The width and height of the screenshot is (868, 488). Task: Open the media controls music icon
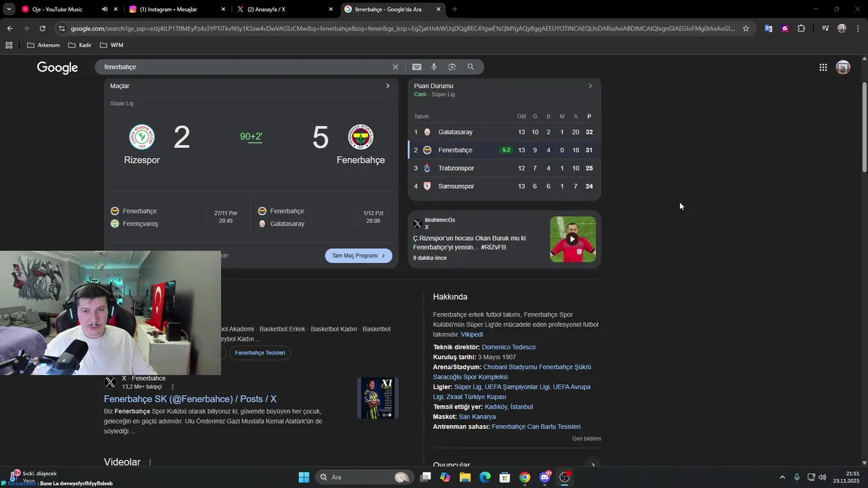point(825,28)
